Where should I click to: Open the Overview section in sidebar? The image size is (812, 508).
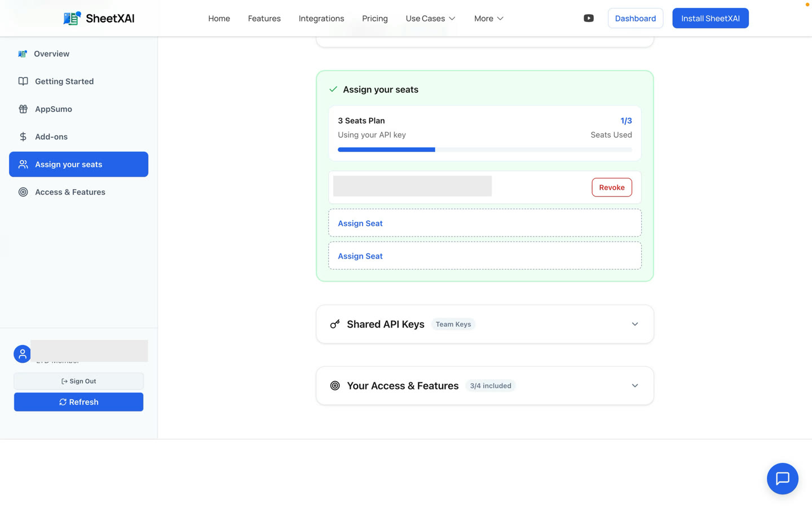pos(78,54)
